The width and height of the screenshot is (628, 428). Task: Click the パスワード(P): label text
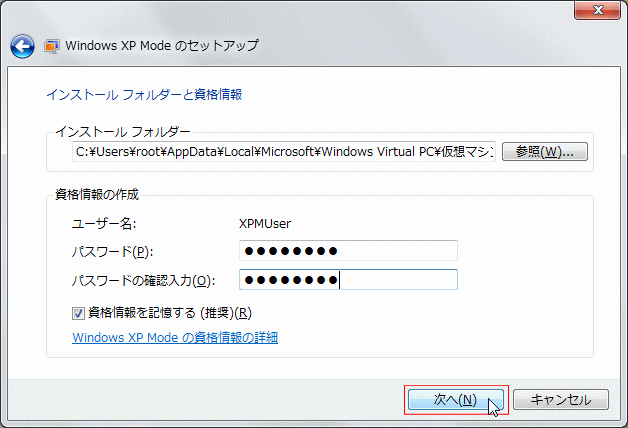tap(112, 252)
